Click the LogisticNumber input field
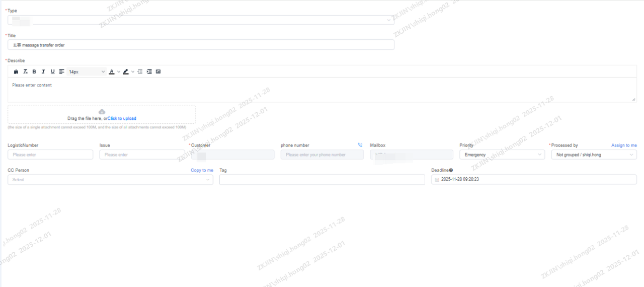This screenshot has height=287, width=644. pos(50,155)
